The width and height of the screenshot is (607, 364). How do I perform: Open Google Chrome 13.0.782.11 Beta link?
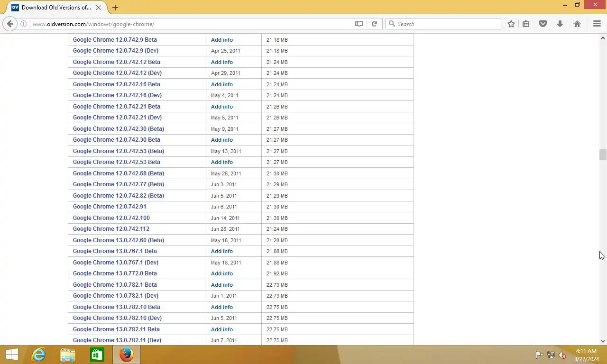point(116,329)
